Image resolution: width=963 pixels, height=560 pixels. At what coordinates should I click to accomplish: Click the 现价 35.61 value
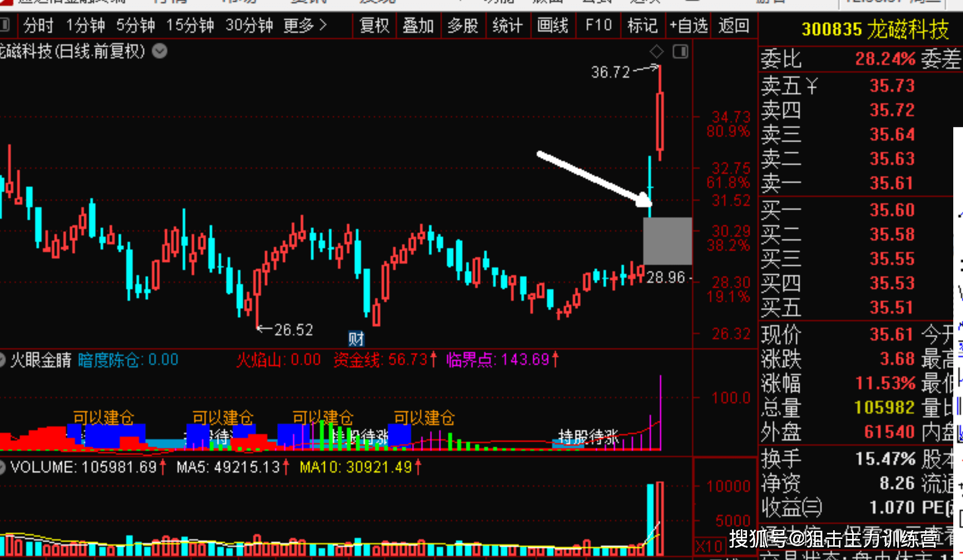coord(892,334)
